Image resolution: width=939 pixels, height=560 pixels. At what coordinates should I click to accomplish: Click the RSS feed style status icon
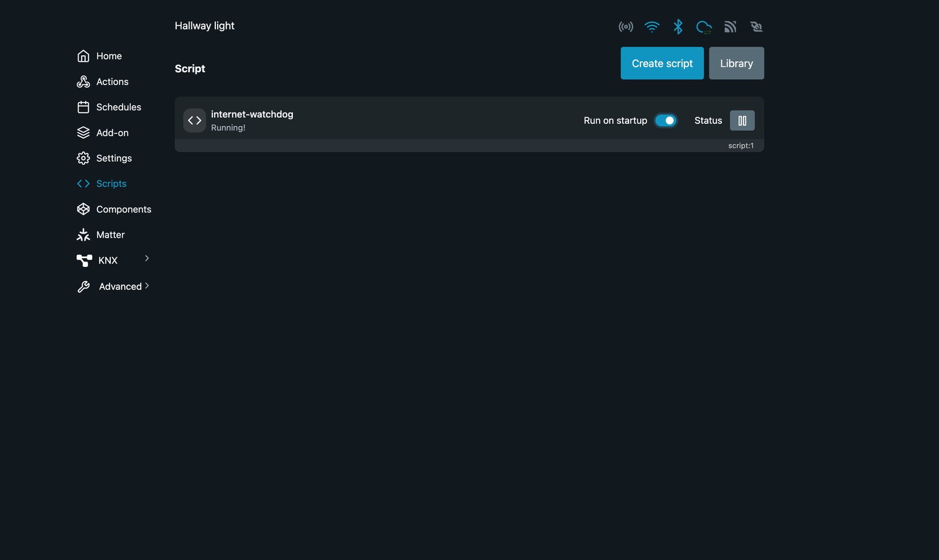coord(730,26)
